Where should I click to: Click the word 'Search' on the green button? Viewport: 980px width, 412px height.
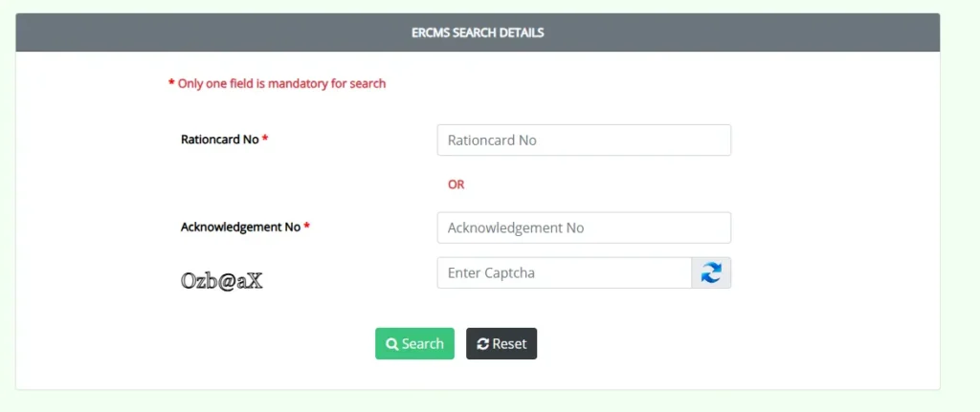pyautogui.click(x=422, y=344)
